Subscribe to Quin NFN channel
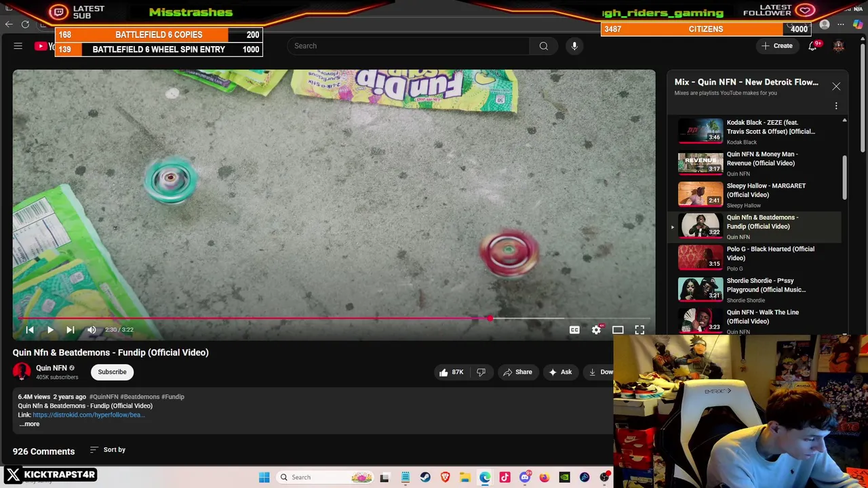868x488 pixels. point(112,372)
